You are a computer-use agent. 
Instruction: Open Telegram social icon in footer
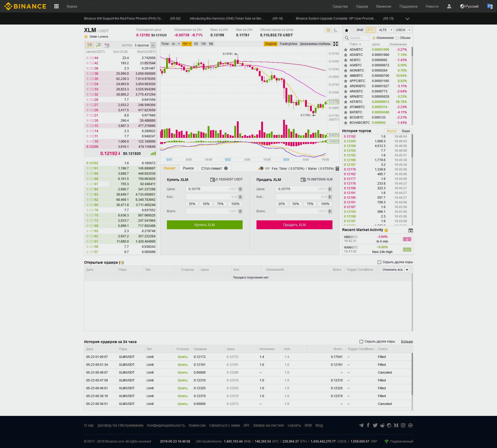click(x=361, y=425)
